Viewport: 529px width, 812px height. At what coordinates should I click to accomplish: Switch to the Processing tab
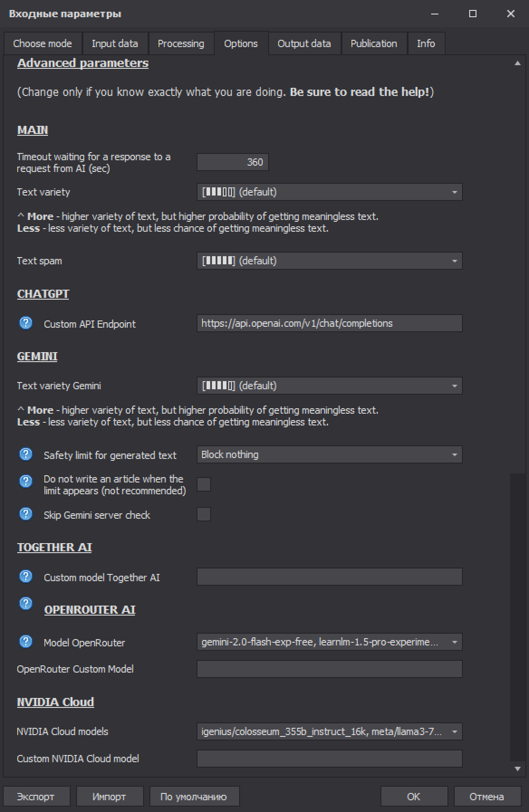(181, 43)
